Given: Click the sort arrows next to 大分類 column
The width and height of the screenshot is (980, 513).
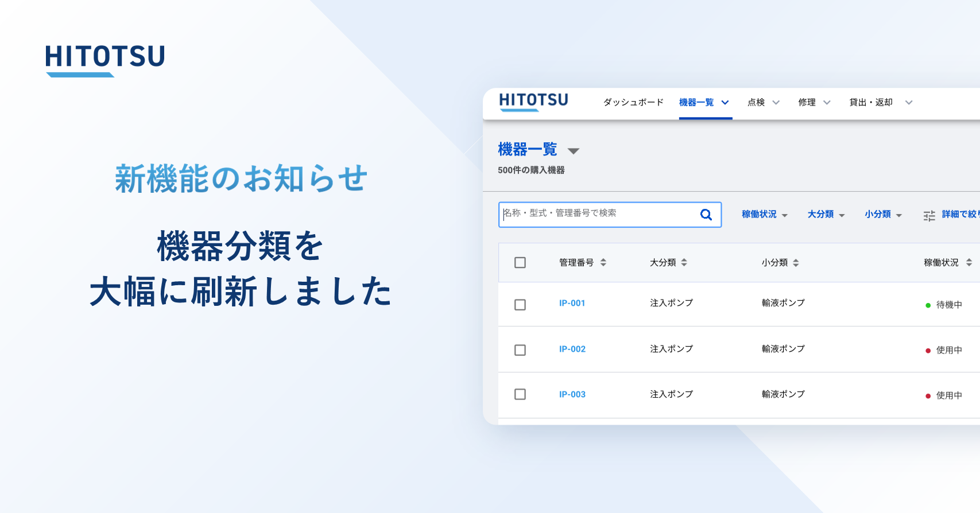Looking at the screenshot, I should click(684, 262).
